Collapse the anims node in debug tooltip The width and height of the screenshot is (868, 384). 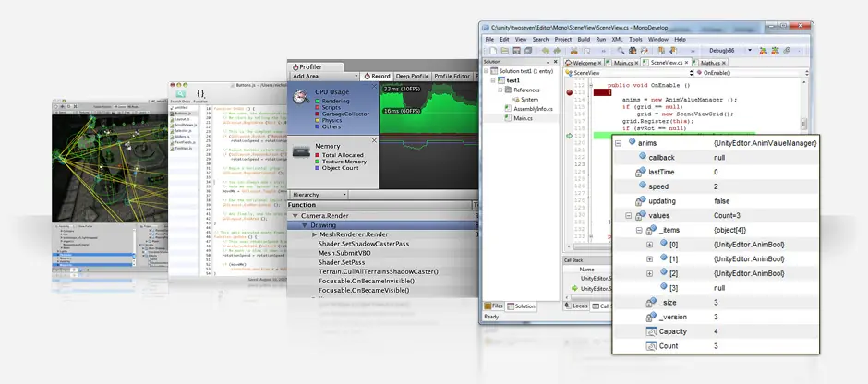619,143
